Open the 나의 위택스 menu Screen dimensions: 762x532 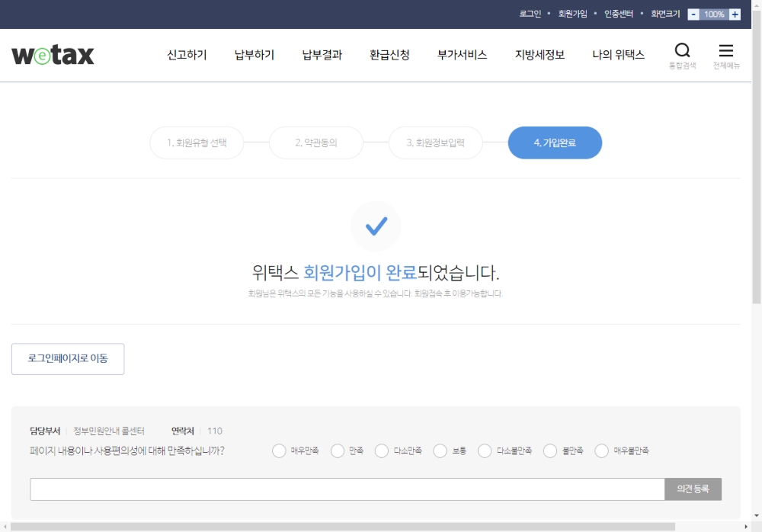click(618, 55)
